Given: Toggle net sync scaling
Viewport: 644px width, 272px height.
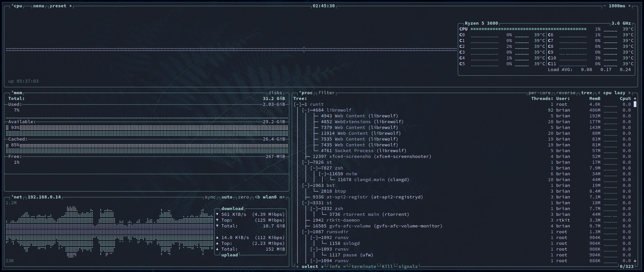Looking at the screenshot, I should tap(210, 197).
